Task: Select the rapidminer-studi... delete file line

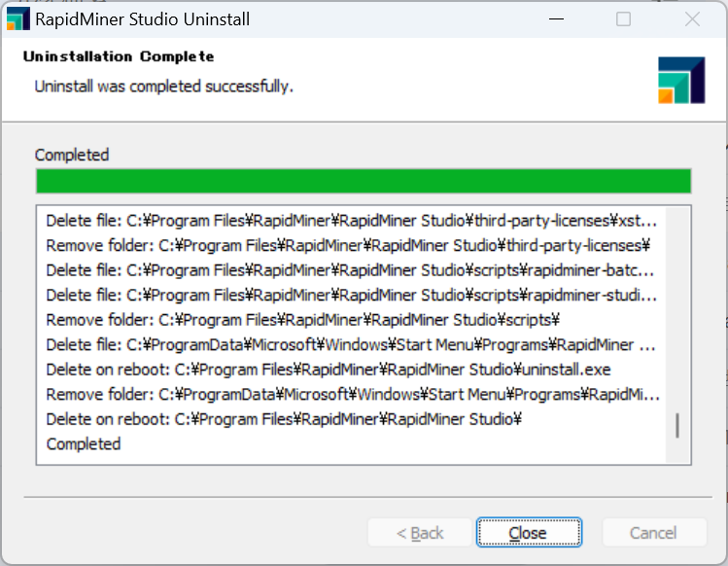Action: (352, 295)
